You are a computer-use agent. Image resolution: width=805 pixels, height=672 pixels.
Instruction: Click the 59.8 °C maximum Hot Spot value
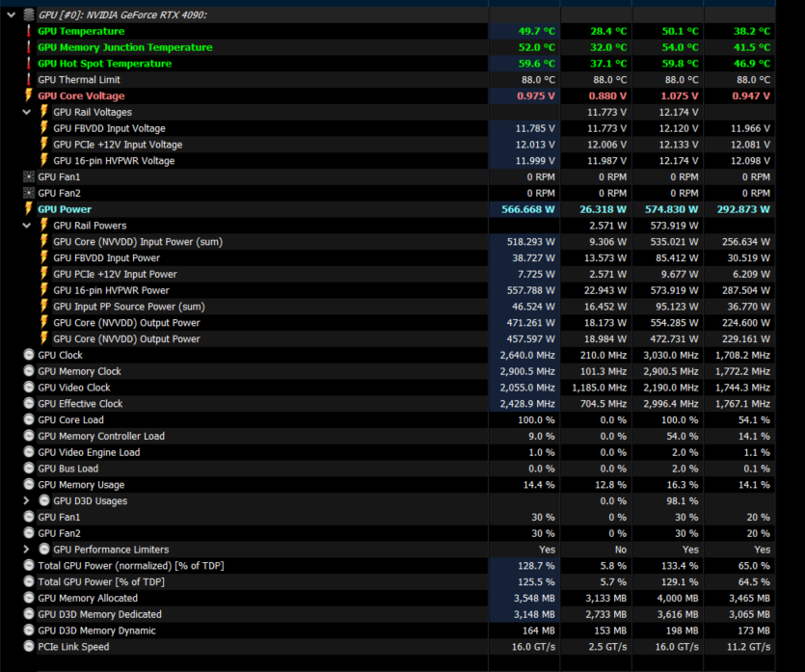pyautogui.click(x=681, y=64)
